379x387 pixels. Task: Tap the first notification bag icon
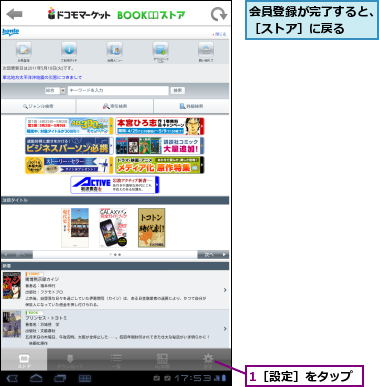click(157, 378)
